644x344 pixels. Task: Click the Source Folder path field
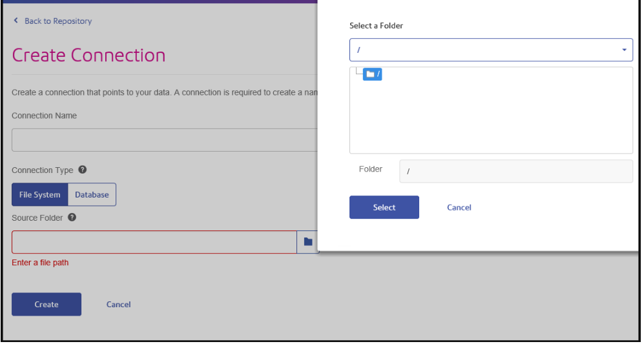click(154, 242)
